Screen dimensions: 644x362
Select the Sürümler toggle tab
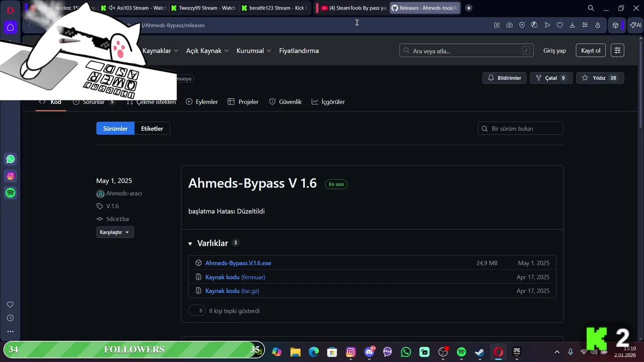pyautogui.click(x=115, y=129)
